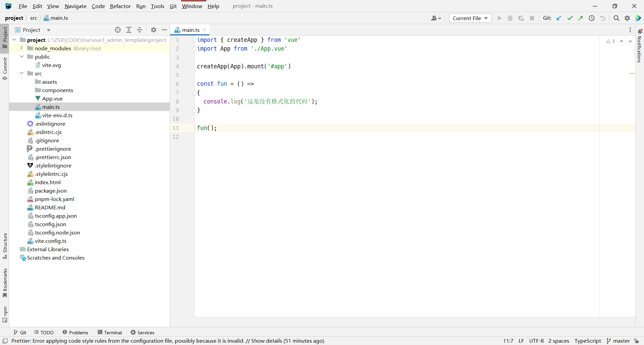Run with coverage icon

pyautogui.click(x=521, y=18)
